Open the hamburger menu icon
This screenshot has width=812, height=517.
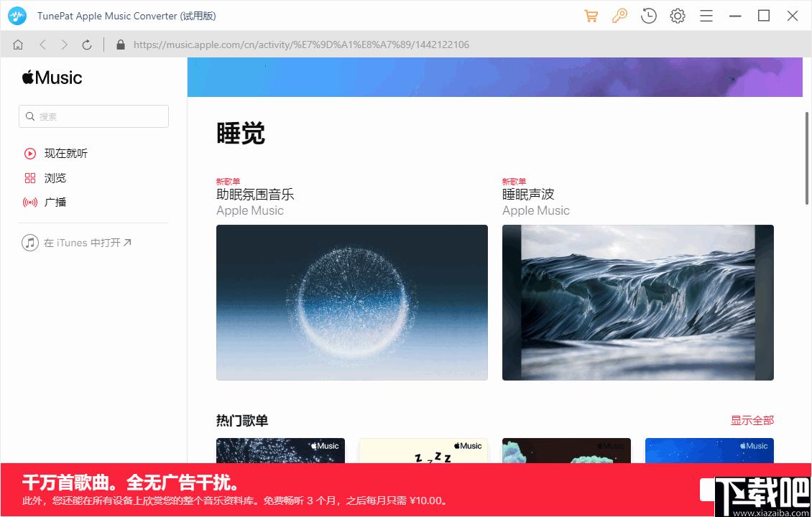point(706,16)
